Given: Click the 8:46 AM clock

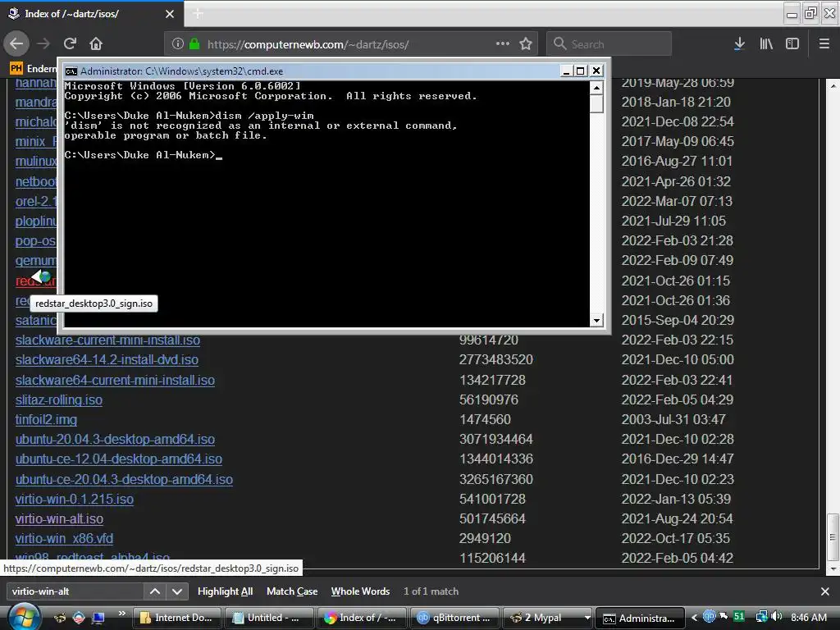Looking at the screenshot, I should pyautogui.click(x=809, y=618).
